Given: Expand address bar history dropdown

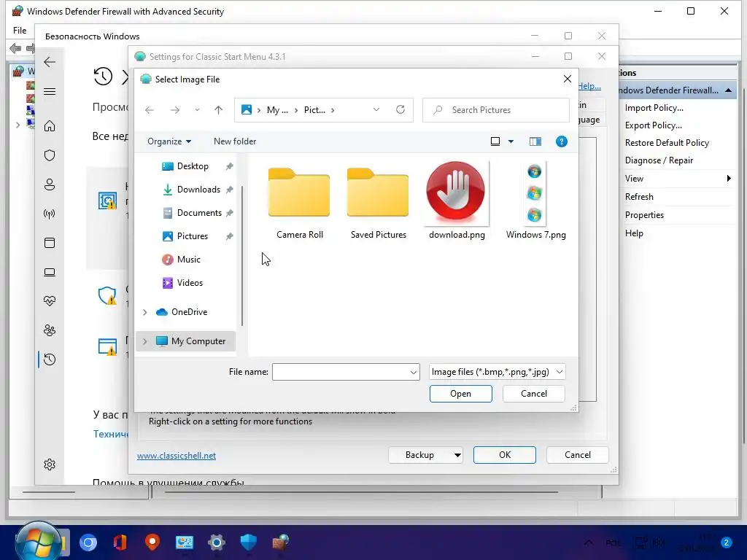Looking at the screenshot, I should click(376, 109).
